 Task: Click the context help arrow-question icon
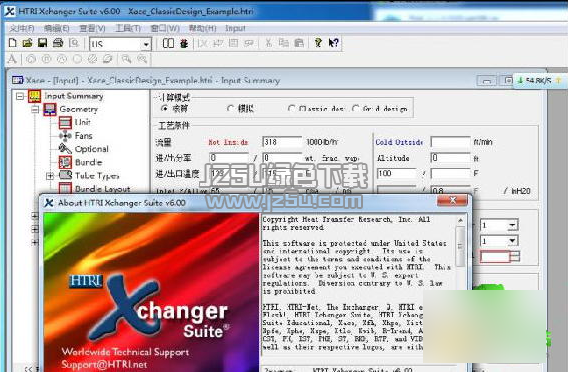click(x=334, y=43)
